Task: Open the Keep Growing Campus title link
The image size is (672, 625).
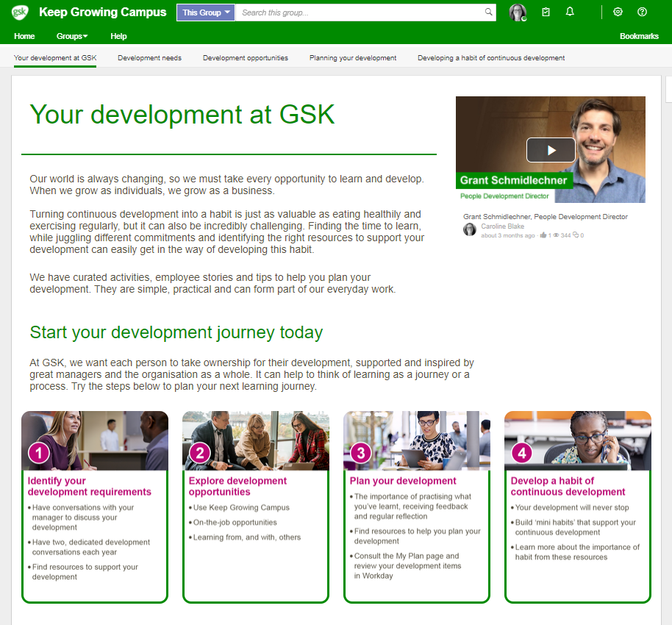Action: click(102, 12)
